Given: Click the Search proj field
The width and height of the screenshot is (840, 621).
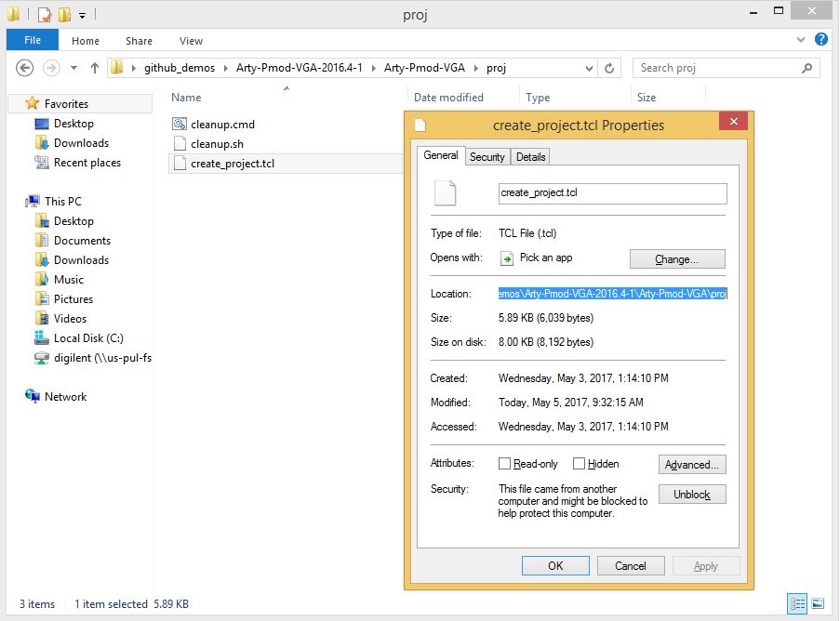Looking at the screenshot, I should coord(726,68).
